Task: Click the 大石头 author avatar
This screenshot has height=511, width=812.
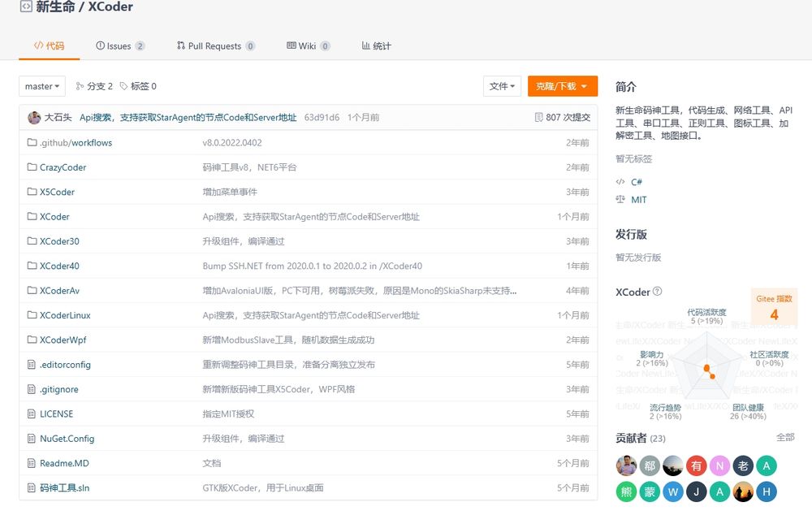Action: click(x=34, y=118)
